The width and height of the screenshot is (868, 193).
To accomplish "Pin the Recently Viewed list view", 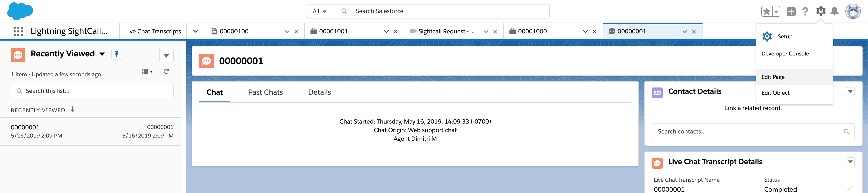I will click(117, 54).
